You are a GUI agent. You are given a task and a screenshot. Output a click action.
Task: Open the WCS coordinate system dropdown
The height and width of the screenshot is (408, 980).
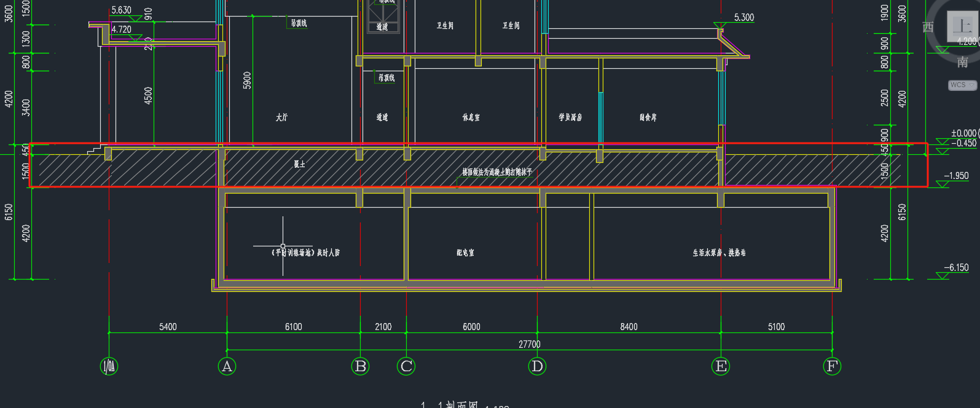tap(962, 85)
